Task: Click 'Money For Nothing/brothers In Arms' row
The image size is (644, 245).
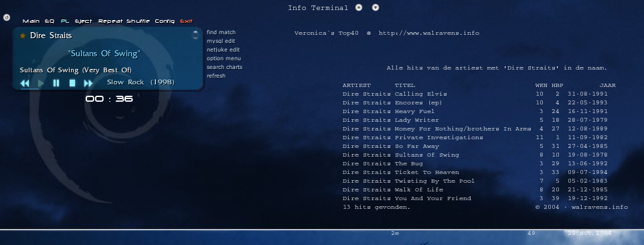Action: pos(475,129)
